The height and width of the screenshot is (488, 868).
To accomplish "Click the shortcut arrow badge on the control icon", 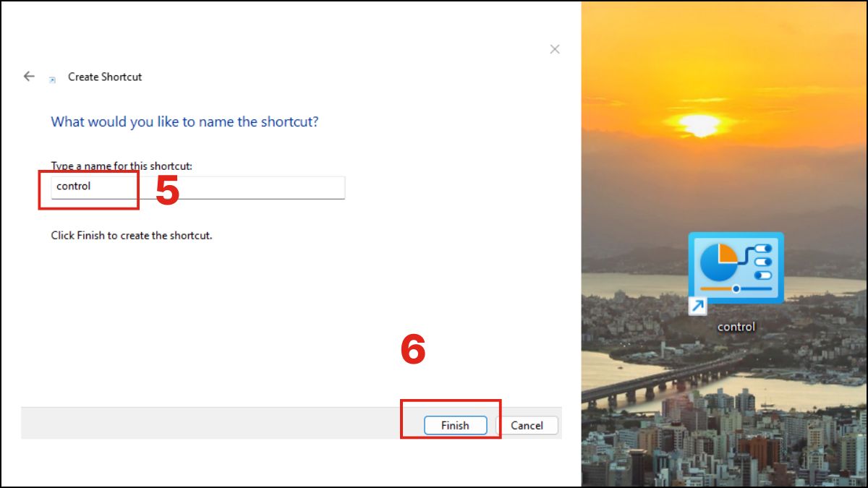I will coord(697,306).
